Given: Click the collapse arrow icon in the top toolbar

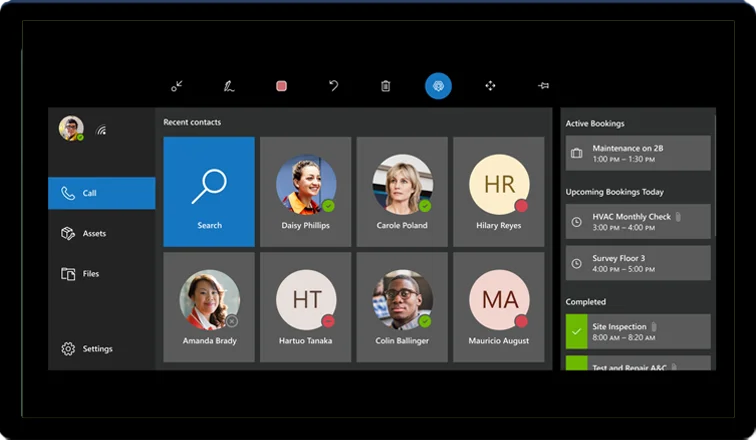Looking at the screenshot, I should pyautogui.click(x=177, y=86).
